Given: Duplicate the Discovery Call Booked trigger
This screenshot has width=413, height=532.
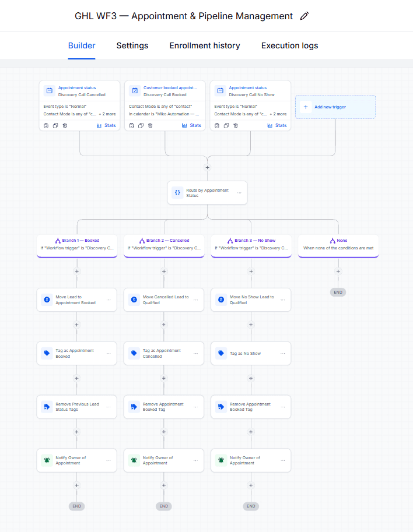Looking at the screenshot, I should (x=141, y=125).
